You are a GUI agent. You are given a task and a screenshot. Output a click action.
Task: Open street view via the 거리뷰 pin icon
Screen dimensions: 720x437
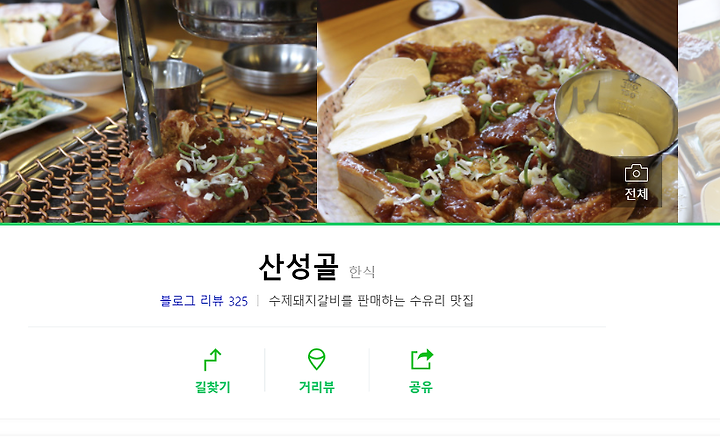coord(316,359)
